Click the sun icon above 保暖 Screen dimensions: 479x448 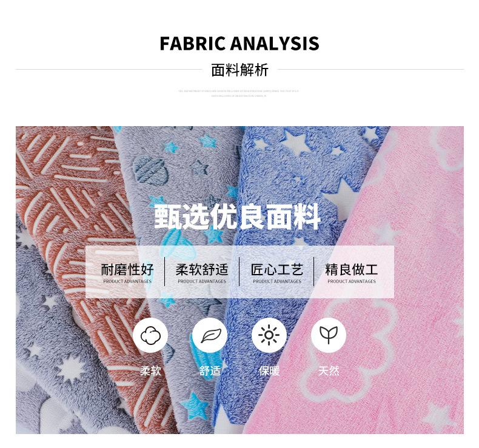tap(269, 335)
